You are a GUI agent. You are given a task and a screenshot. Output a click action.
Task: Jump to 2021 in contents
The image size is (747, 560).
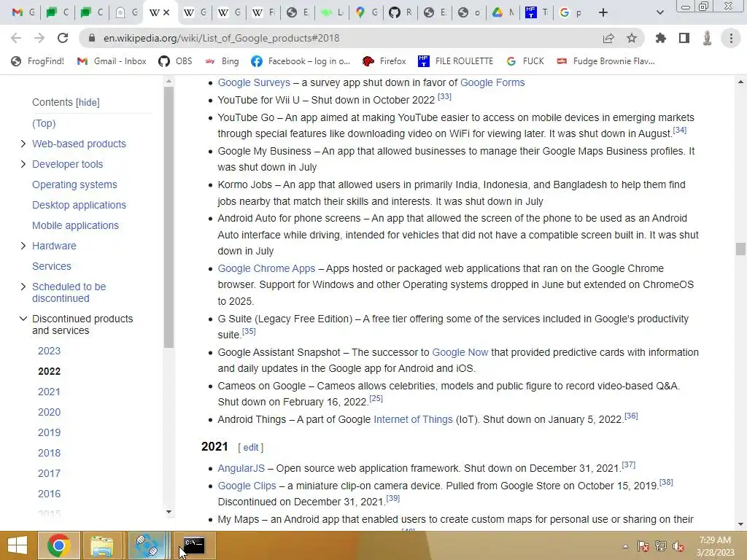pos(49,392)
